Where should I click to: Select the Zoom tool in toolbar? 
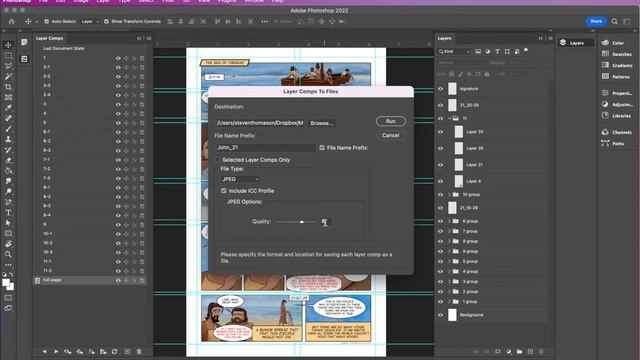click(8, 254)
